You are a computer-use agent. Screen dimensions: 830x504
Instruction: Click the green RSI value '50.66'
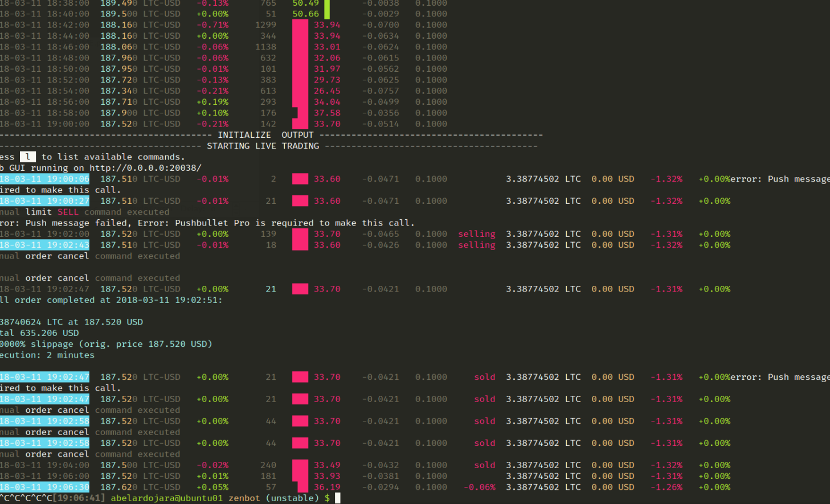pos(306,14)
